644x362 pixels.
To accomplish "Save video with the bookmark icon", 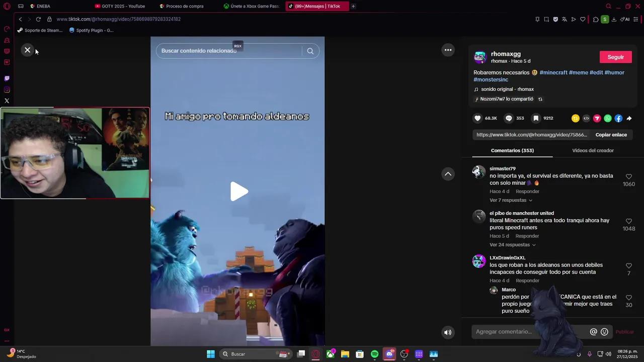I will (536, 118).
